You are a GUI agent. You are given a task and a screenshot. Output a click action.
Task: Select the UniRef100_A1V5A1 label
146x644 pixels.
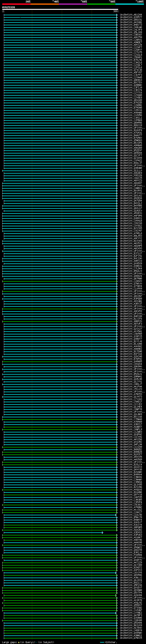pyautogui.click(x=131, y=331)
